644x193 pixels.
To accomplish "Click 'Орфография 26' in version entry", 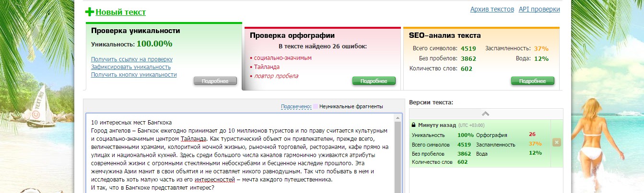I will click(506, 135).
